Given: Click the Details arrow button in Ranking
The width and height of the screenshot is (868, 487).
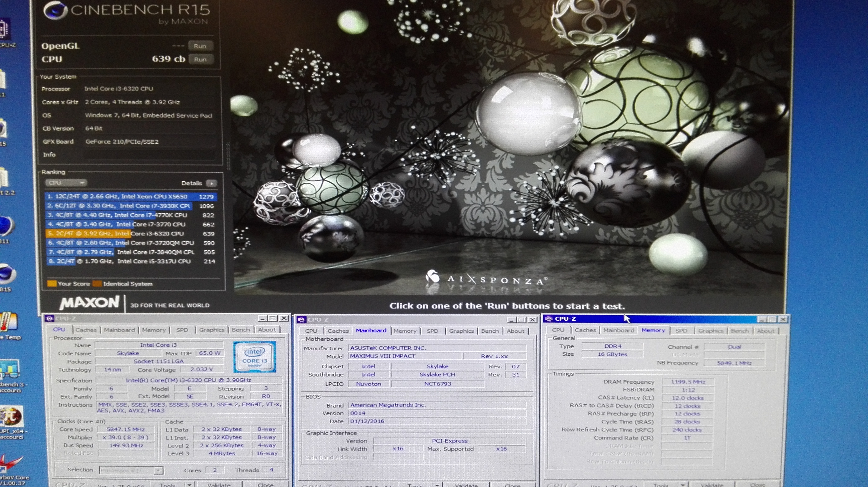Looking at the screenshot, I should pos(211,183).
